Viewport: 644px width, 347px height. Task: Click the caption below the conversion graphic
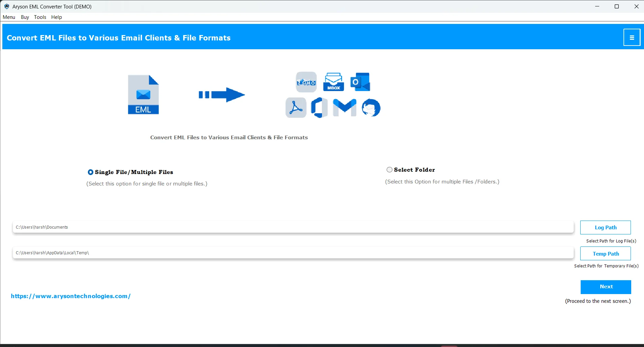(229, 137)
